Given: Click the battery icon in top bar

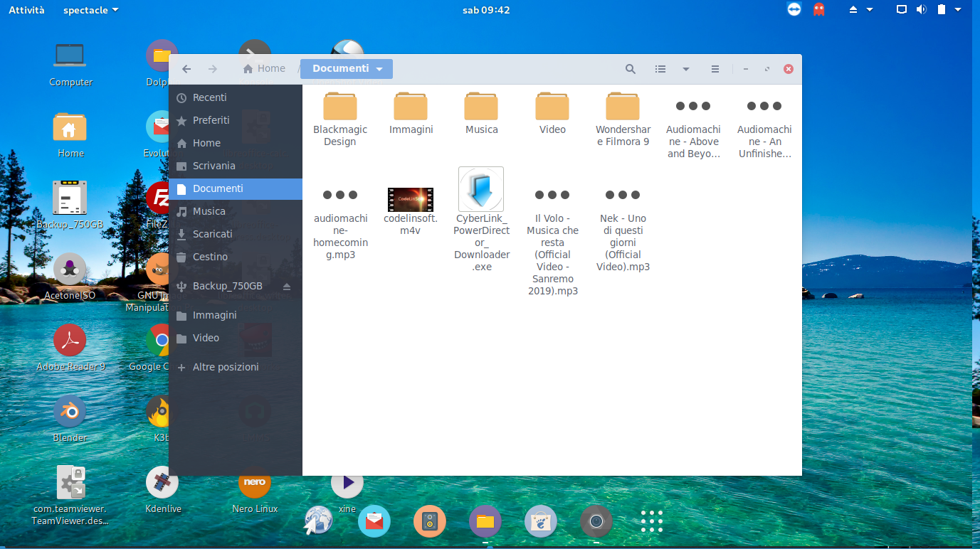Looking at the screenshot, I should tap(942, 9).
